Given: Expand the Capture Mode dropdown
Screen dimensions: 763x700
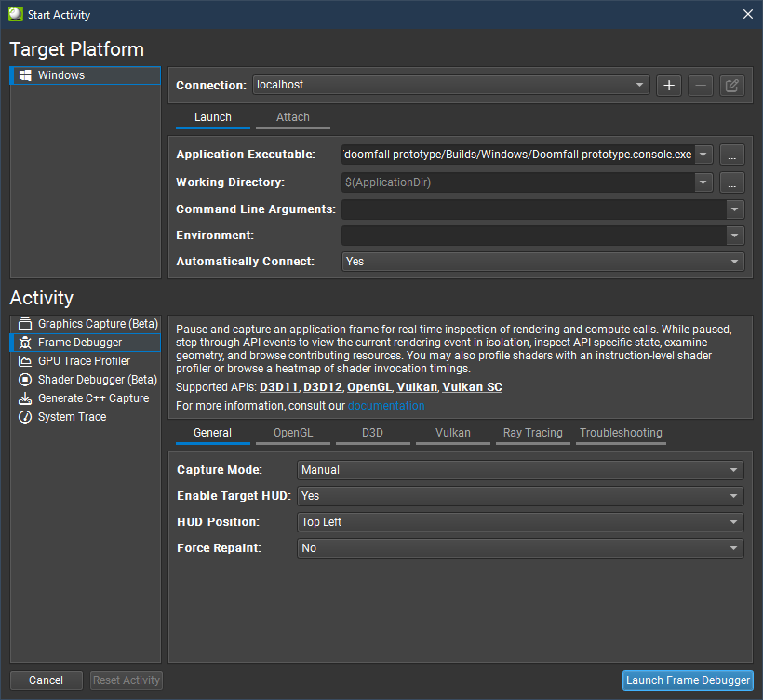Looking at the screenshot, I should coord(519,470).
